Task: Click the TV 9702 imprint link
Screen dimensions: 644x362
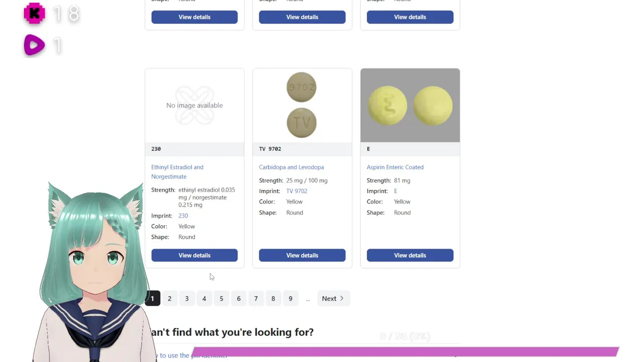Action: (296, 191)
